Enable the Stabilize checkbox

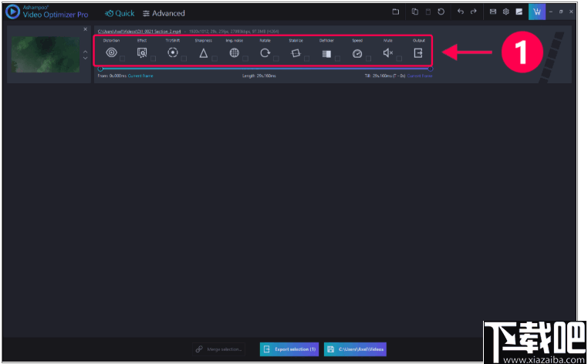[307, 59]
